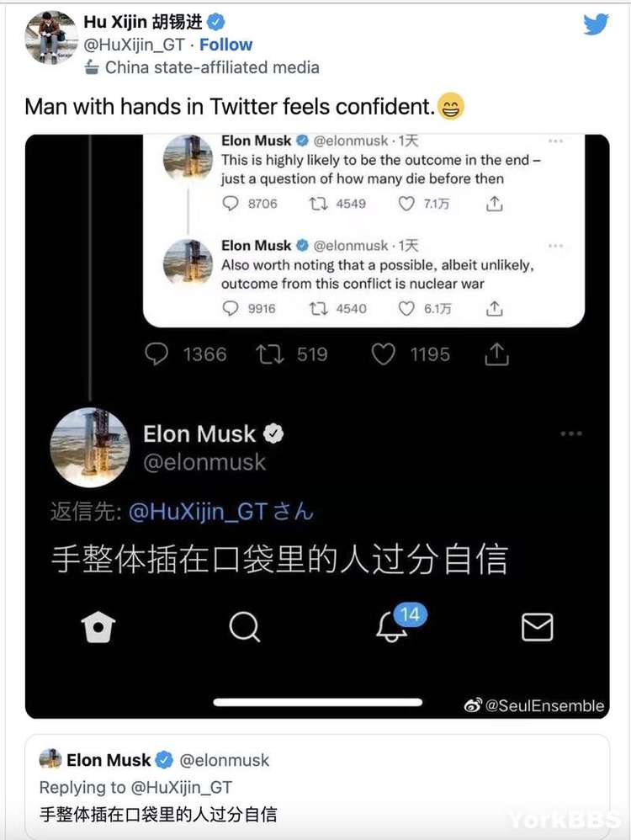This screenshot has width=631, height=840.
Task: Click Elon Musk's verified badge
Action: [271, 433]
